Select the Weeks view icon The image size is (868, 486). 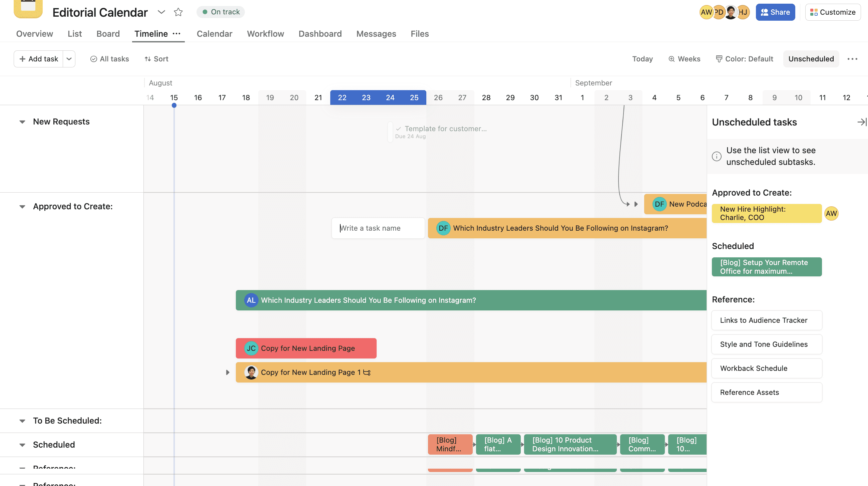click(671, 58)
